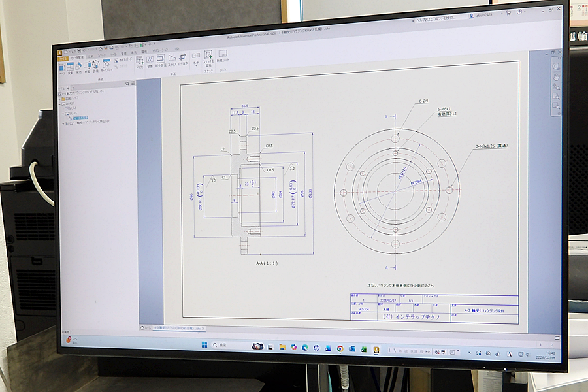Click the Projected view (投影) tool
This screenshot has width=588, height=392.
point(70,68)
